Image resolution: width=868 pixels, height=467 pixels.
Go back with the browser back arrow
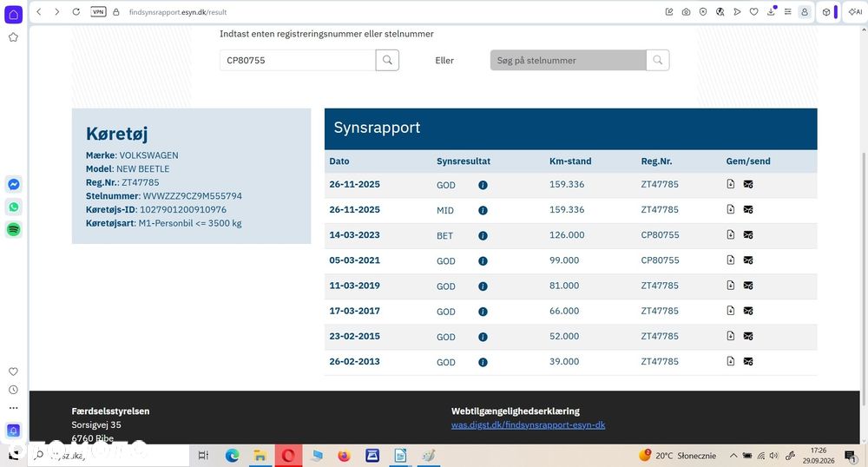[x=39, y=11]
